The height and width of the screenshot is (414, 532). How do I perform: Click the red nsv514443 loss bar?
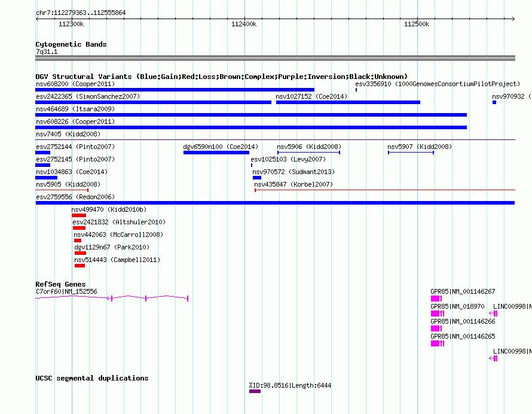click(x=80, y=266)
